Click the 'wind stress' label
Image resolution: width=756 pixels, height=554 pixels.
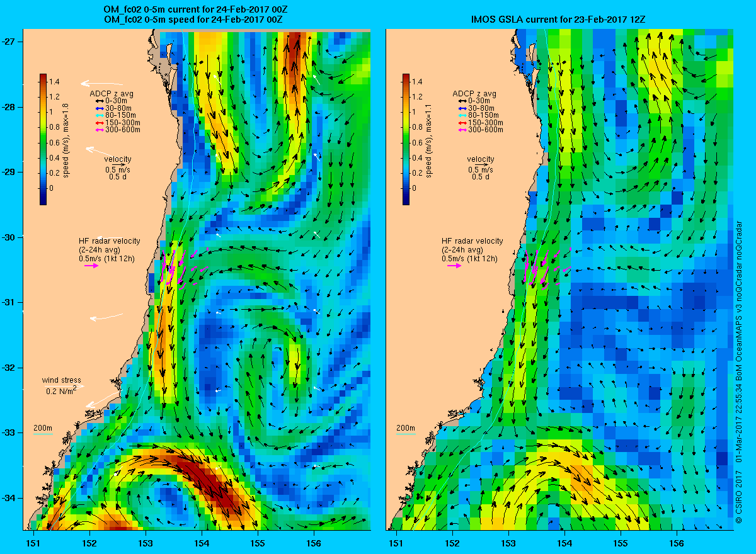coord(62,380)
